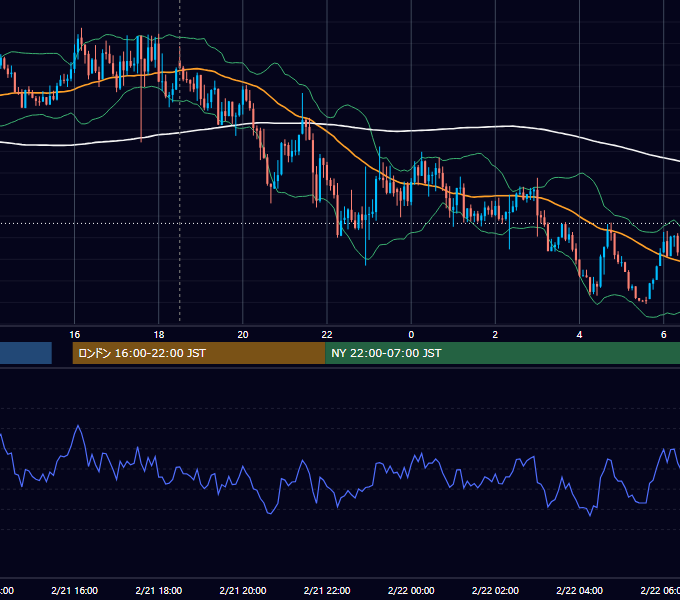The height and width of the screenshot is (600, 680).
Task: Click the 2/21 22:00 date label
Action: (x=327, y=590)
